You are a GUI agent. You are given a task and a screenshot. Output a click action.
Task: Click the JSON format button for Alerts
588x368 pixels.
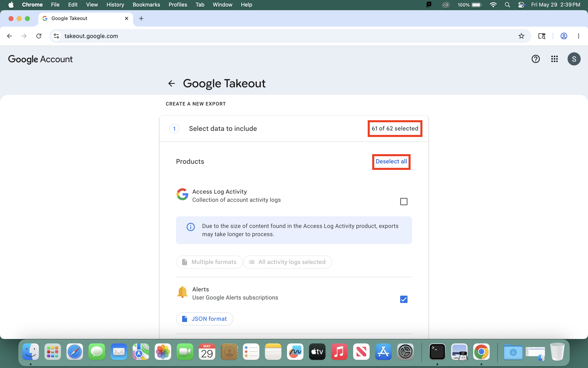click(205, 319)
